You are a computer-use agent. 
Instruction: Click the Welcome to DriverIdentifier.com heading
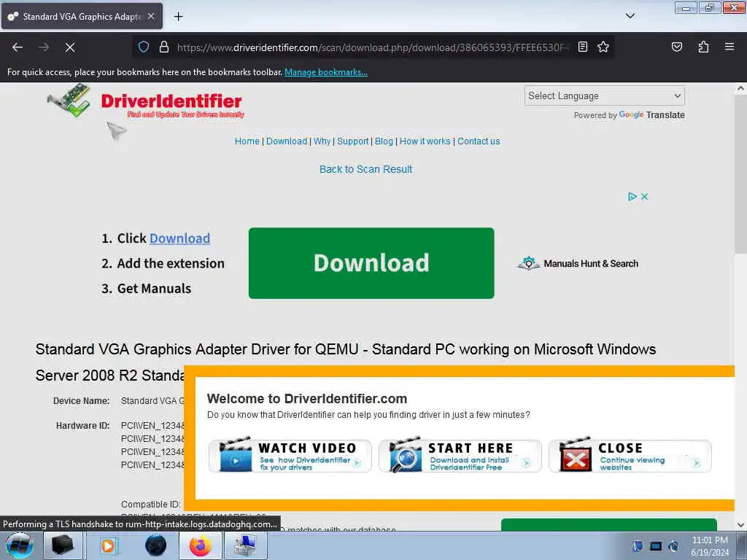(307, 399)
